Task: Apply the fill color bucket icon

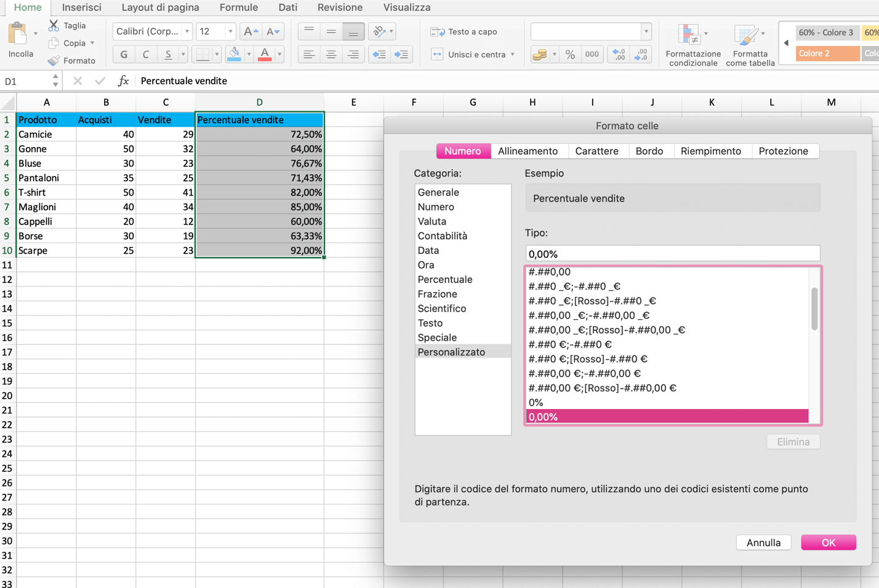Action: click(x=234, y=54)
